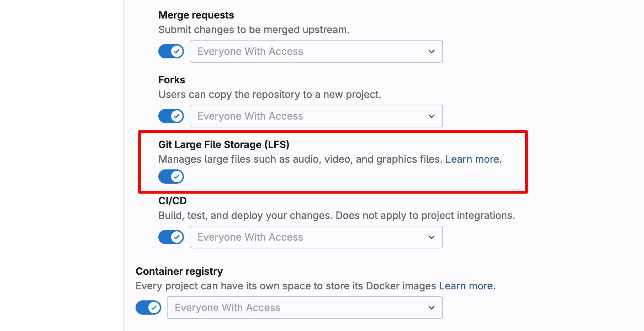
Task: Open Learn more link for Git LFS
Action: coord(472,159)
